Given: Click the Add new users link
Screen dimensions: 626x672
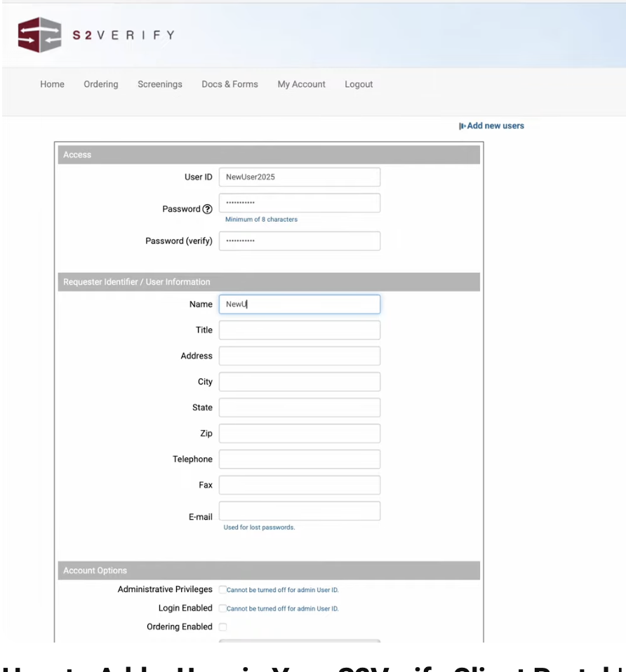Looking at the screenshot, I should click(495, 126).
